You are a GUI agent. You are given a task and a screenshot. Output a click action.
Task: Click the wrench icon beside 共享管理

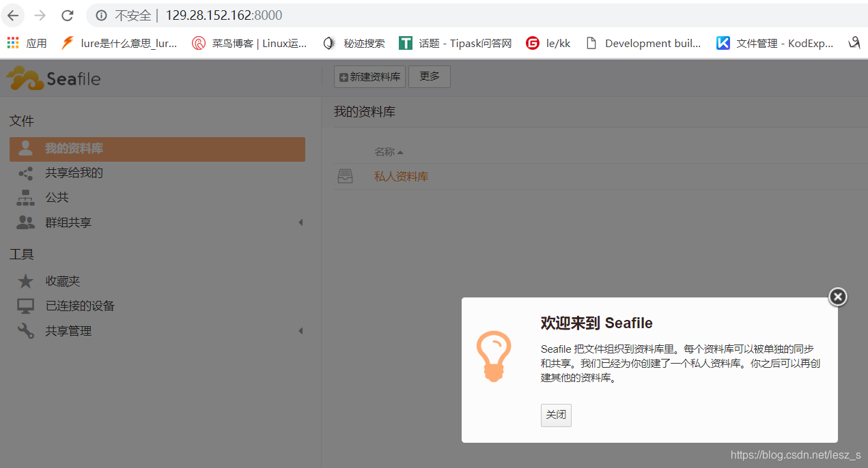pyautogui.click(x=26, y=331)
